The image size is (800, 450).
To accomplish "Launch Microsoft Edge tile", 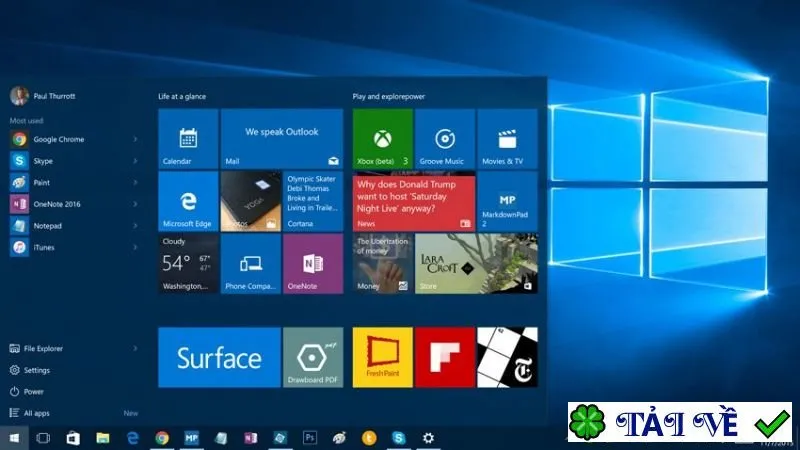I will (188, 201).
